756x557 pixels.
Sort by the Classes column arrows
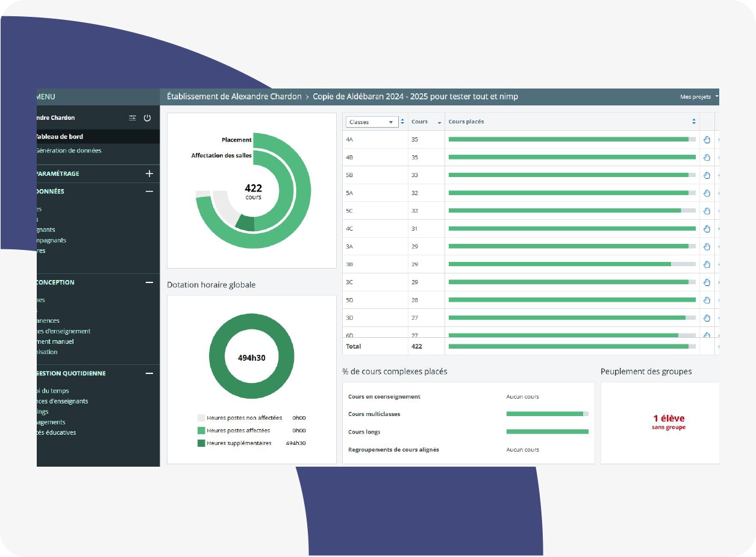(x=402, y=122)
